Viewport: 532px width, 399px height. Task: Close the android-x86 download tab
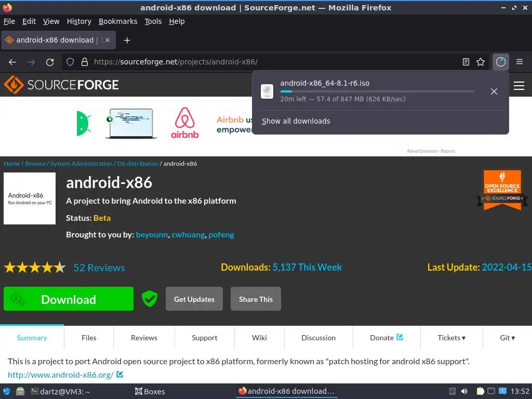coord(107,40)
